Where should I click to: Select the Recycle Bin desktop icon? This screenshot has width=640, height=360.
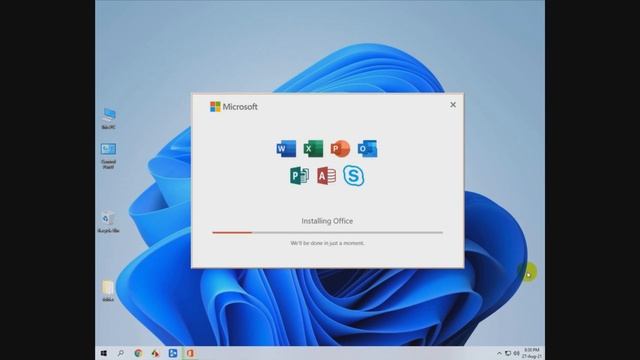(x=108, y=222)
